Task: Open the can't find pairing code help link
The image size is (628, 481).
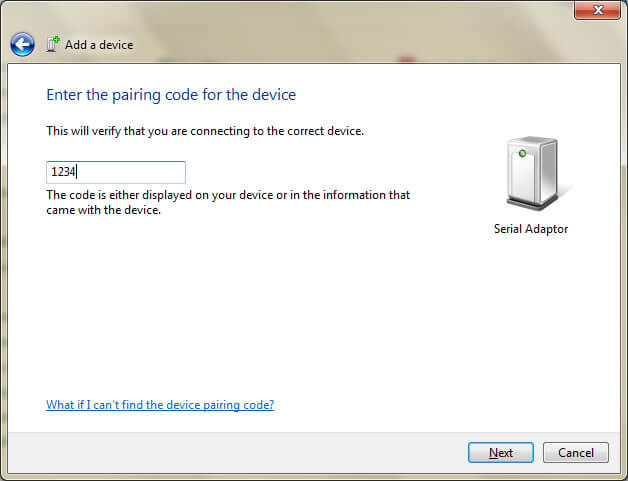Action: pyautogui.click(x=160, y=405)
